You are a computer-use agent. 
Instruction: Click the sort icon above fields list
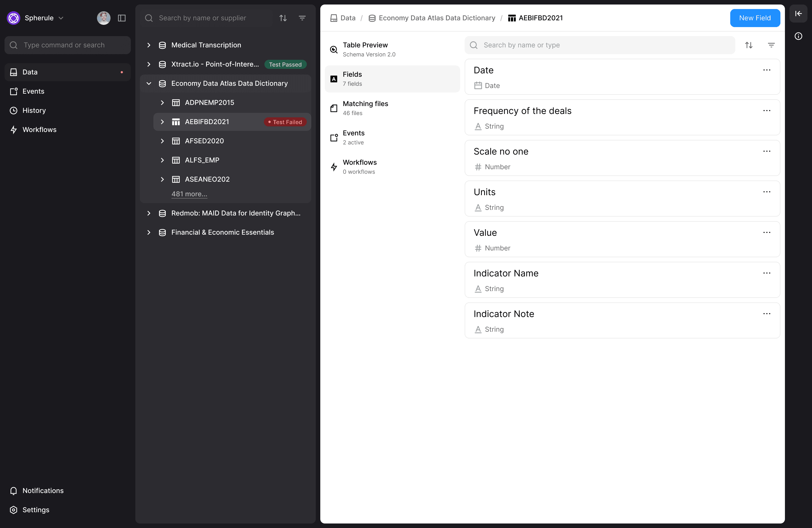749,45
